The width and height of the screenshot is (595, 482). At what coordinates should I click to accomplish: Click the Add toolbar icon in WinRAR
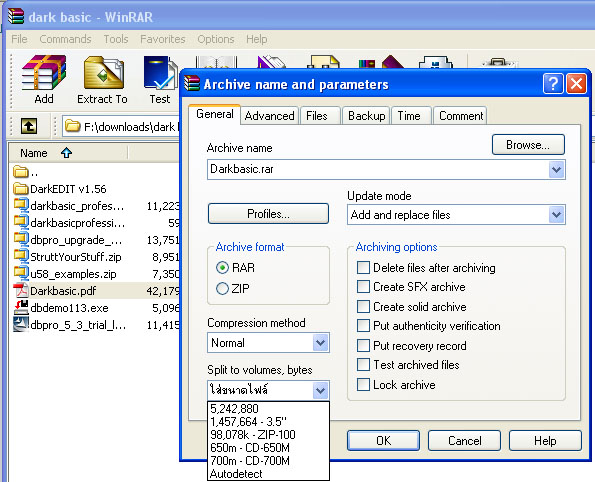coord(44,79)
